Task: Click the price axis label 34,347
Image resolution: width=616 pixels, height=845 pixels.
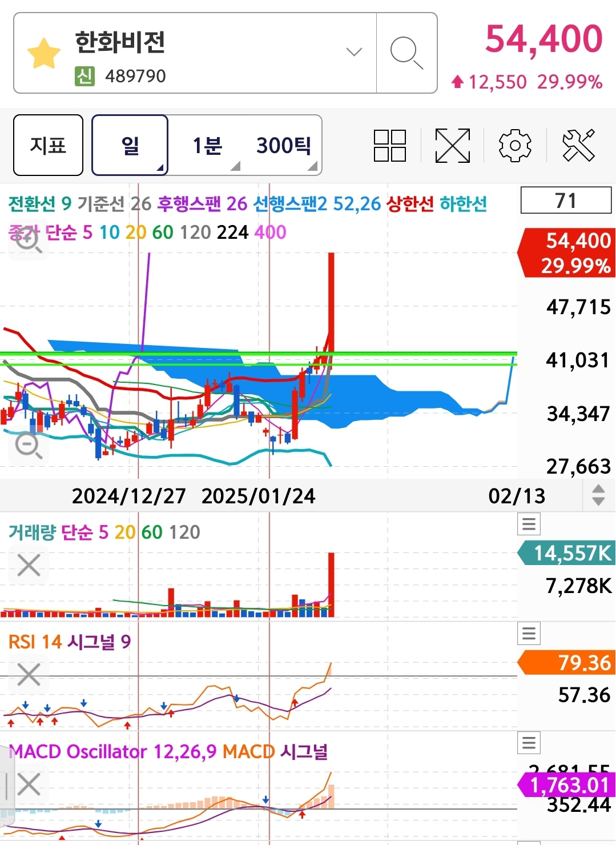Action: point(578,413)
